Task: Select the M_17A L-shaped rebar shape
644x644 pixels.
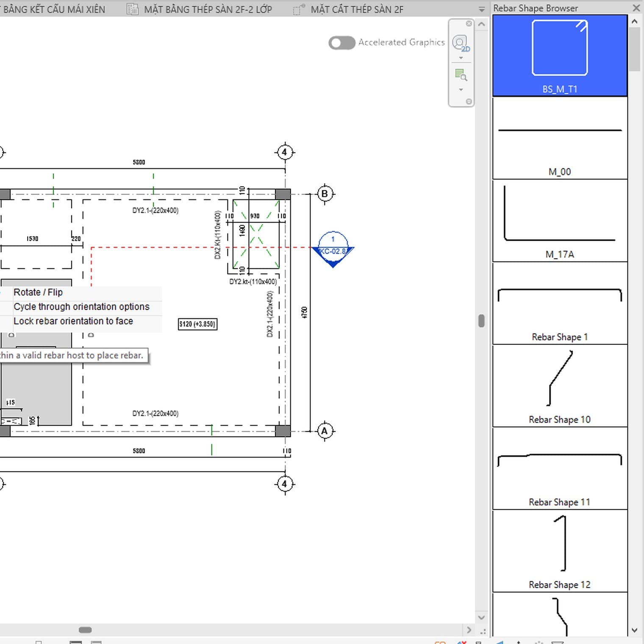Action: tap(560, 221)
